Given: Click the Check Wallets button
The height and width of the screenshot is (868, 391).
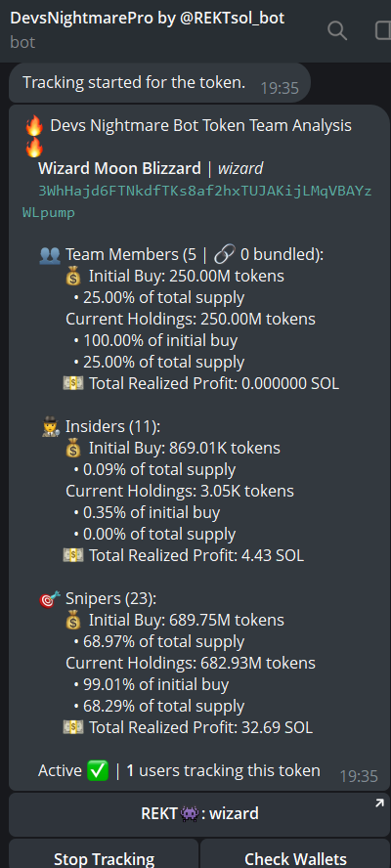Looking at the screenshot, I should [x=295, y=856].
